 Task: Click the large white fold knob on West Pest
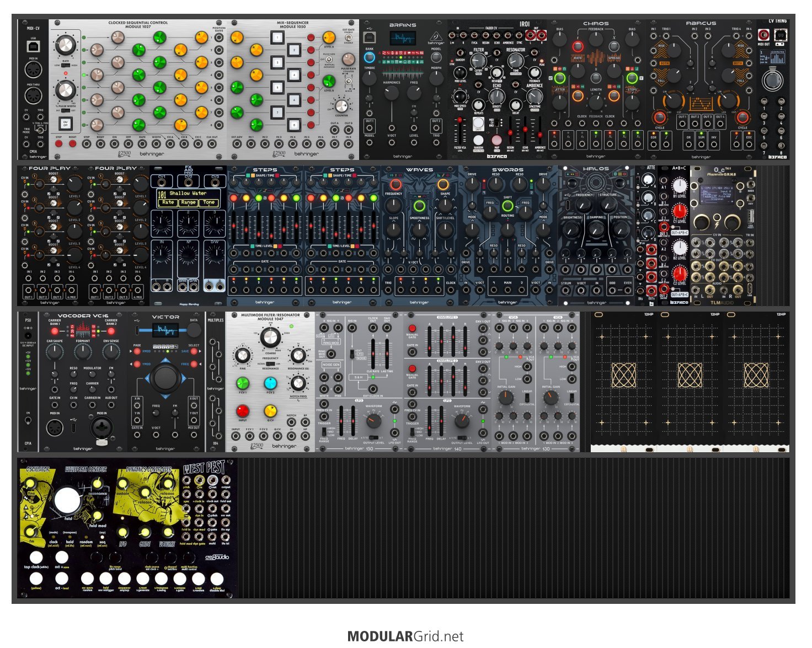pyautogui.click(x=68, y=501)
